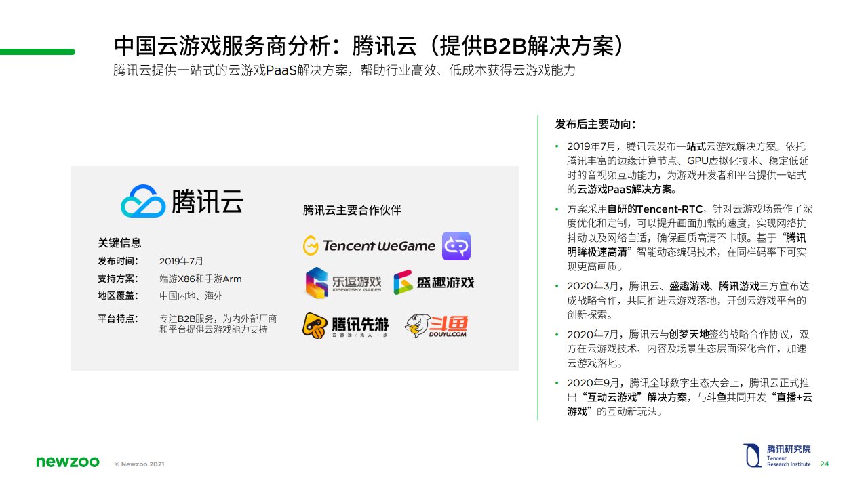The image size is (868, 488).
Task: Click the Tencent WeGame logo
Action: click(x=369, y=245)
